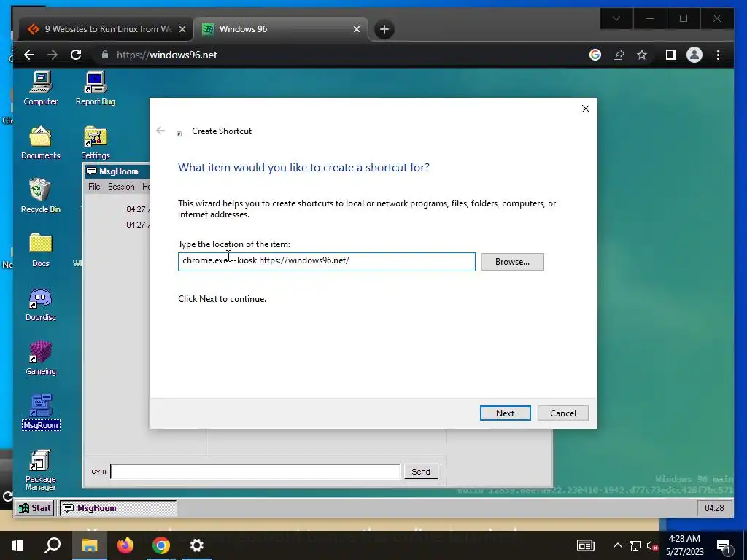Click the windows96.net address bar

(x=333, y=55)
